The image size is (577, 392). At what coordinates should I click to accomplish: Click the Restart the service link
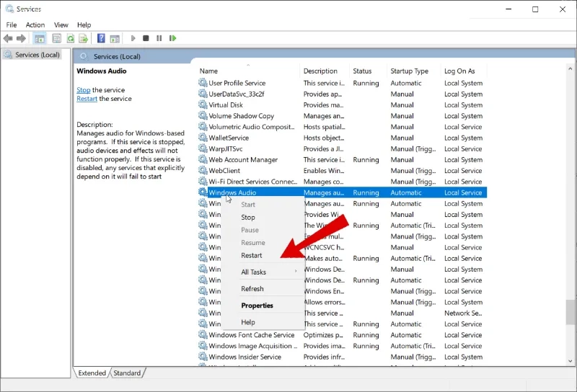click(x=87, y=99)
